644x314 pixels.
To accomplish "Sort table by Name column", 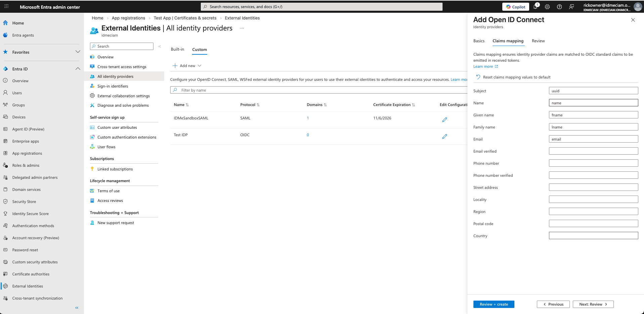I will 181,105.
